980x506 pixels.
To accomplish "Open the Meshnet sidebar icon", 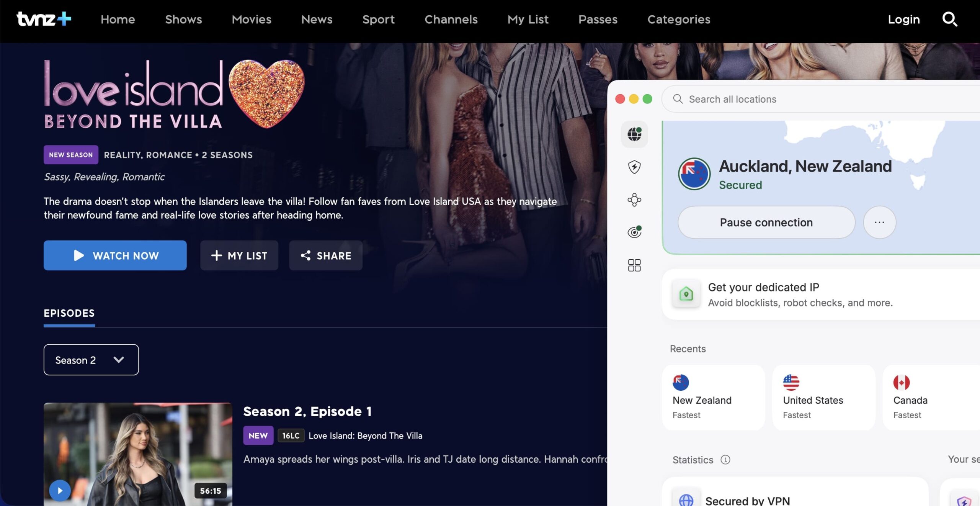I will (634, 200).
